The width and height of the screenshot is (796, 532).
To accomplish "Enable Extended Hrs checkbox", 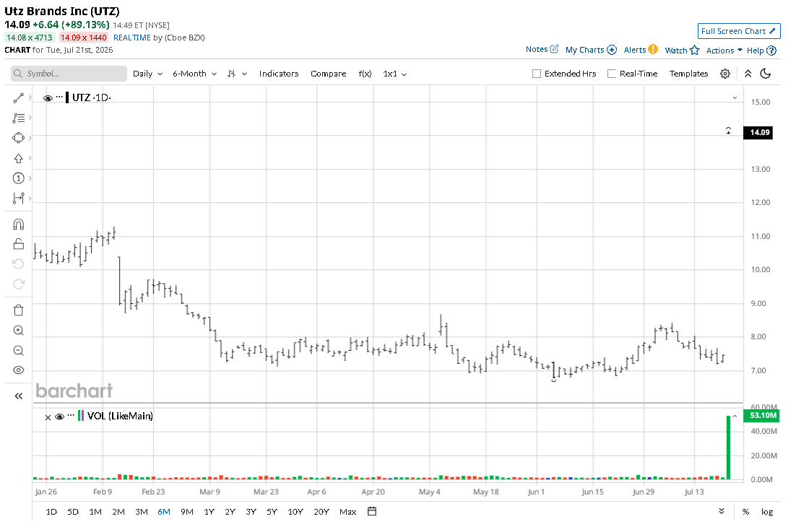I will coord(537,74).
